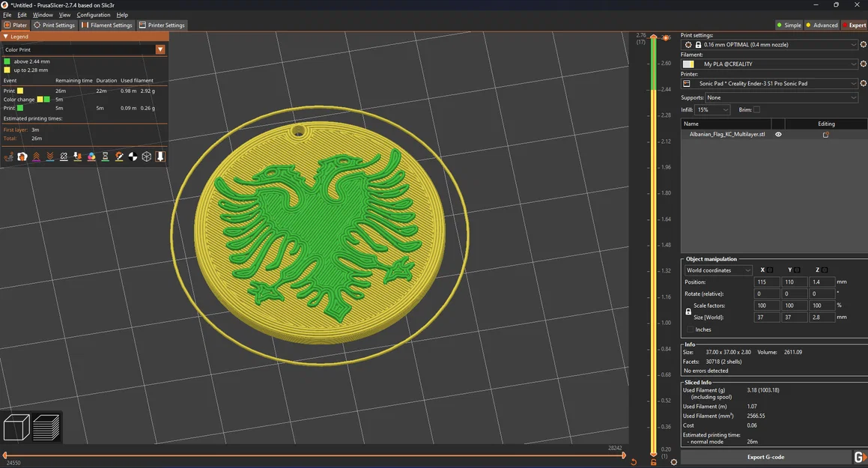Open World coordinates dropdown
This screenshot has width=868, height=468.
(x=718, y=270)
